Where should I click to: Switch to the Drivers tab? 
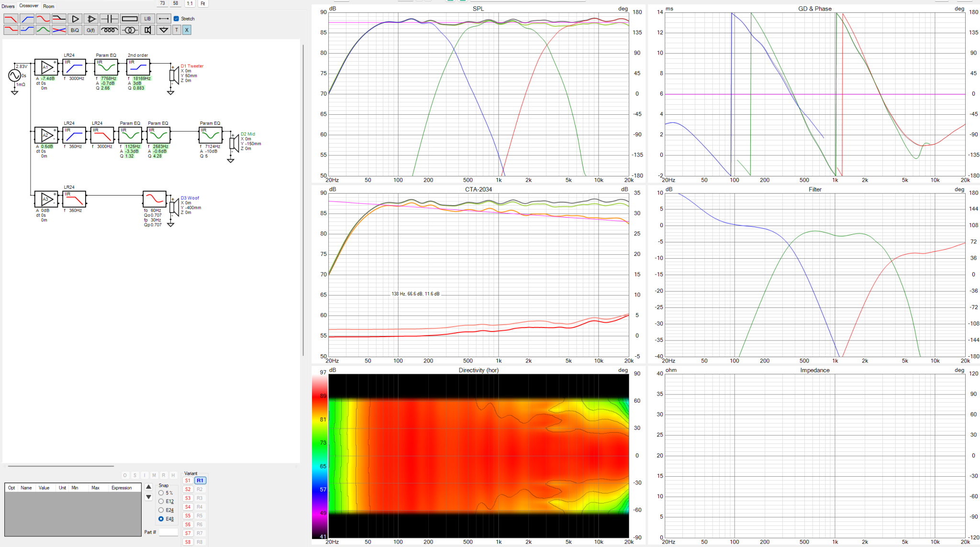click(8, 6)
